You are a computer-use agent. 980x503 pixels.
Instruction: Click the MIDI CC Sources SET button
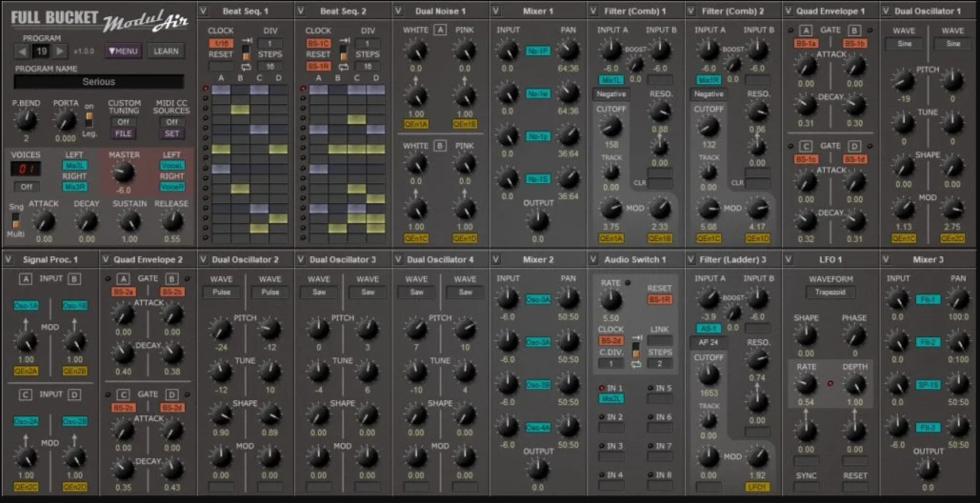(x=171, y=134)
